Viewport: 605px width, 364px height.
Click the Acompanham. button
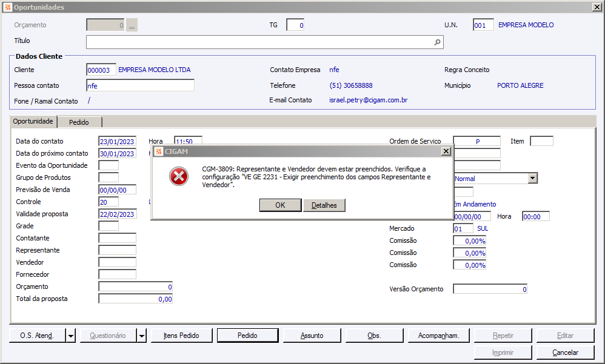(x=439, y=336)
